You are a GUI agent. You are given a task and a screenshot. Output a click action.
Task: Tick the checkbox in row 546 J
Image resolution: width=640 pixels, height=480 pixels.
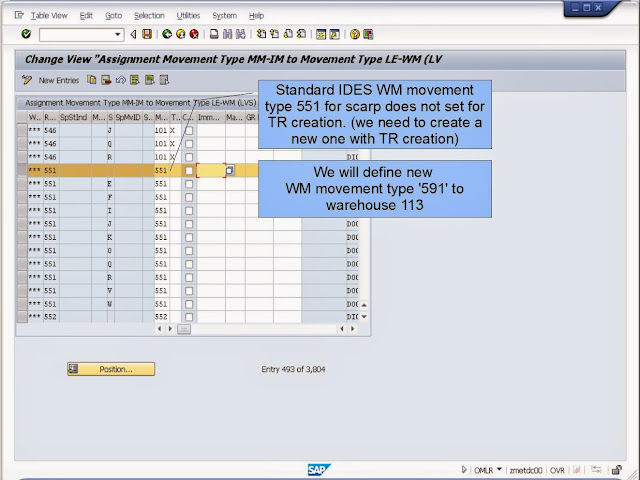pos(189,131)
